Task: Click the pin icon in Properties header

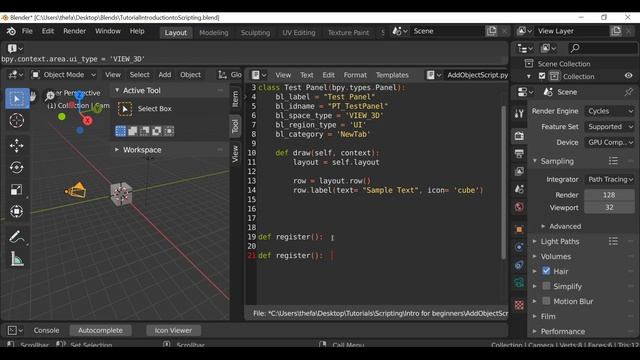Action: (629, 92)
